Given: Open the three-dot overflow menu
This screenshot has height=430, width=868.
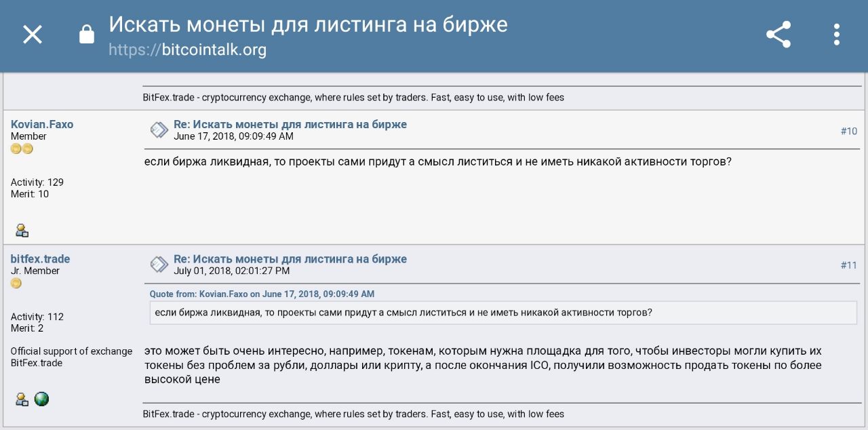Looking at the screenshot, I should coord(837,35).
